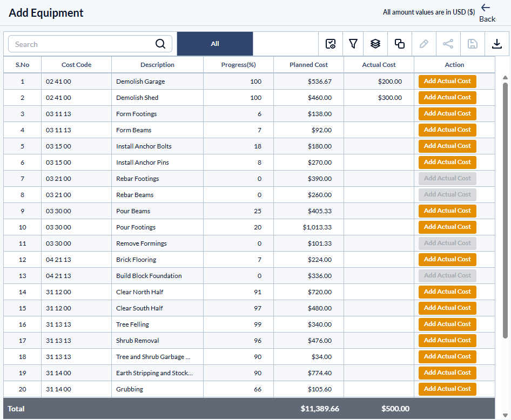Click the stacked layers icon

click(376, 44)
